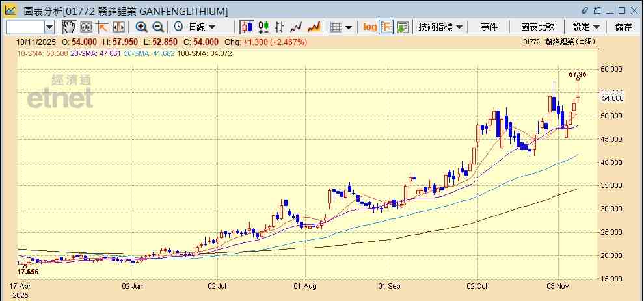Open the stock code combo box arrow

pos(49,27)
